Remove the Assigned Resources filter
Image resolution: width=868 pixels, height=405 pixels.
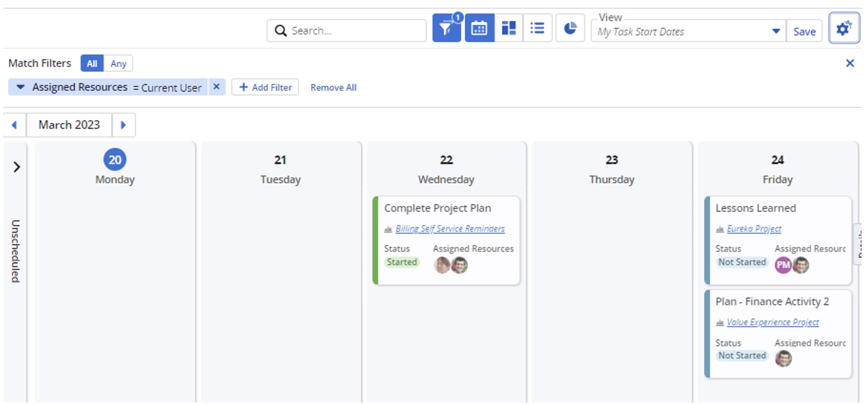217,87
